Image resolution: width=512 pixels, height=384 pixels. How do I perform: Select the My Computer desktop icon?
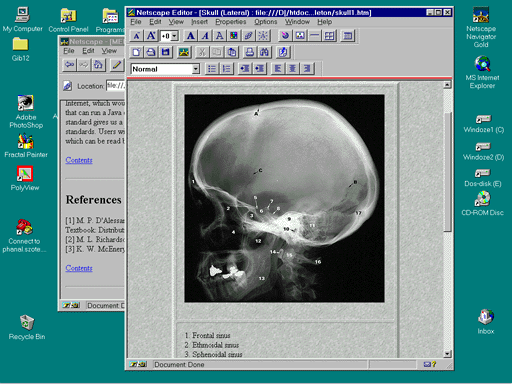(x=23, y=19)
